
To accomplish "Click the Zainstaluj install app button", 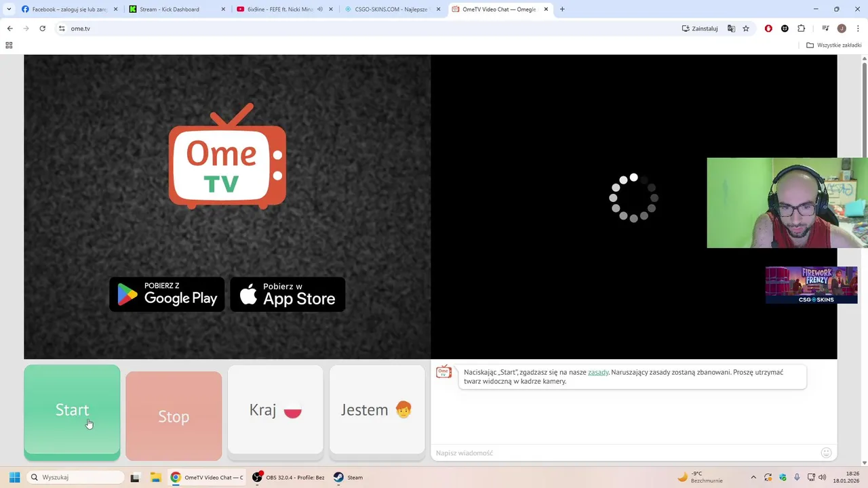I will [700, 28].
